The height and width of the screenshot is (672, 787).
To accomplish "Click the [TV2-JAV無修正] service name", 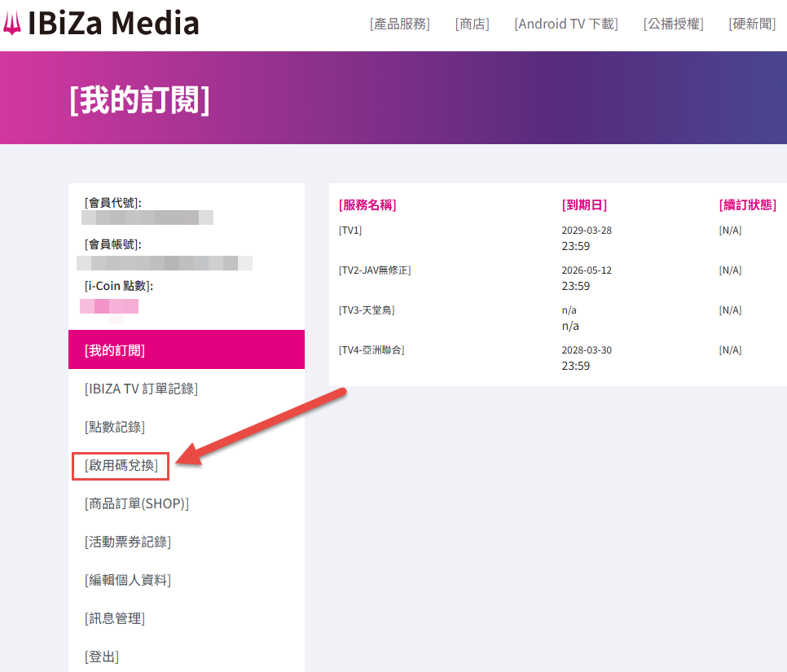I will click(375, 270).
